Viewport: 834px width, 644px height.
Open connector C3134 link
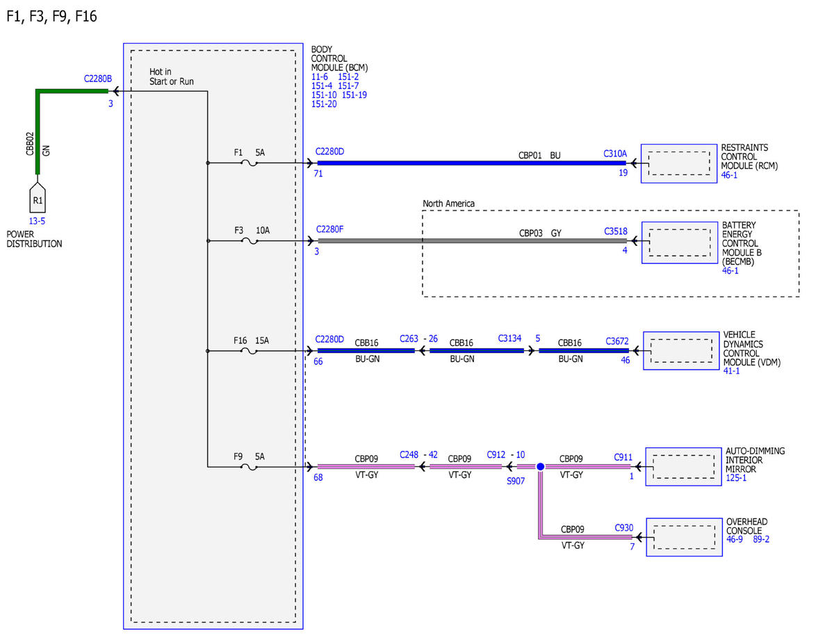click(x=511, y=339)
